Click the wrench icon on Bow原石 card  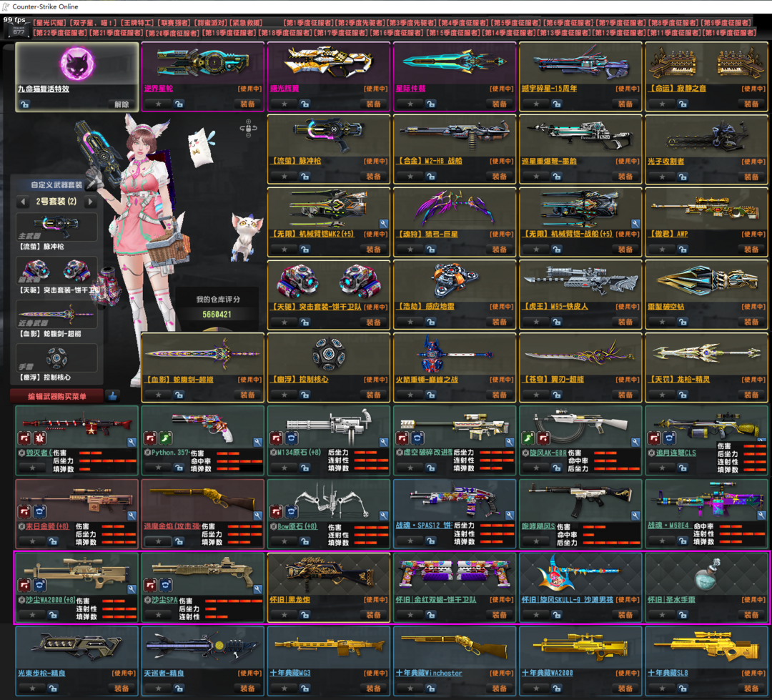383,516
